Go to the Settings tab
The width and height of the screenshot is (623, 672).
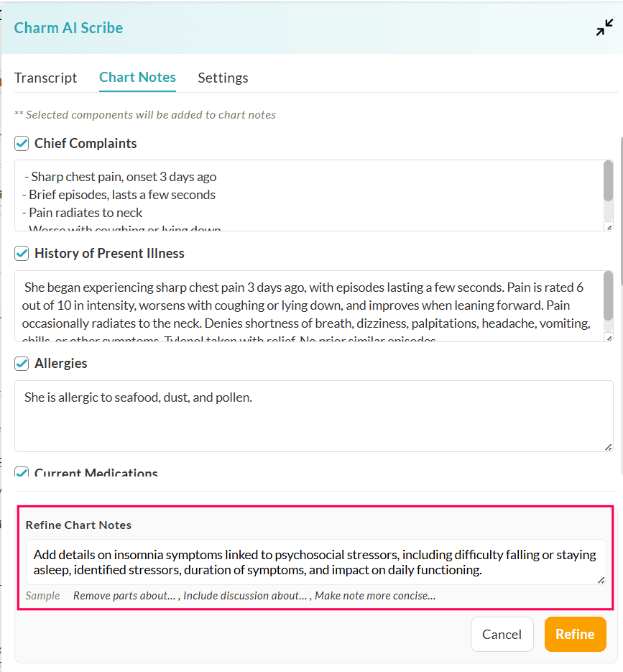223,78
